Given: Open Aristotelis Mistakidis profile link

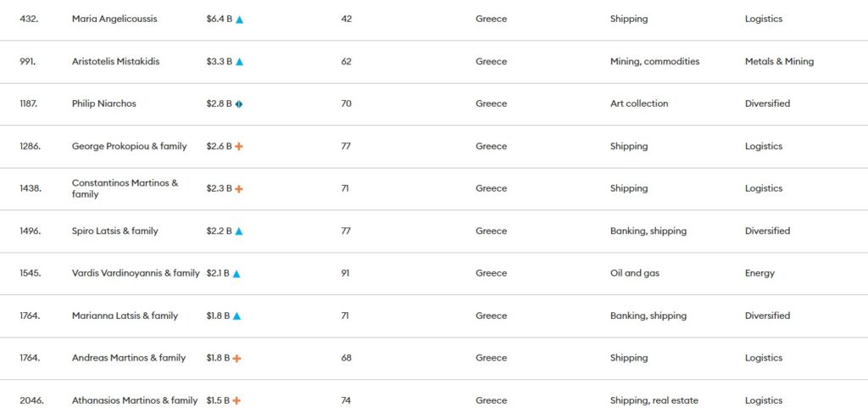Looking at the screenshot, I should point(115,62).
